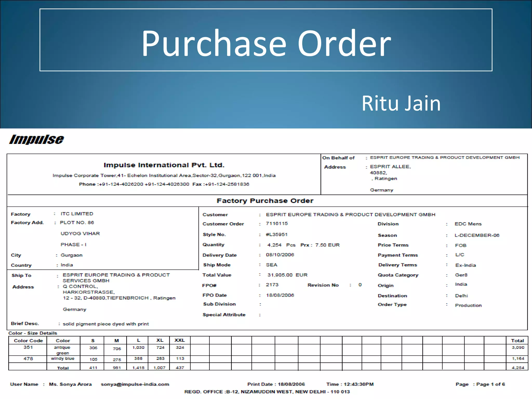Open the sonya@impulse-india.com email
The width and height of the screenshot is (532, 399).
coord(135,384)
